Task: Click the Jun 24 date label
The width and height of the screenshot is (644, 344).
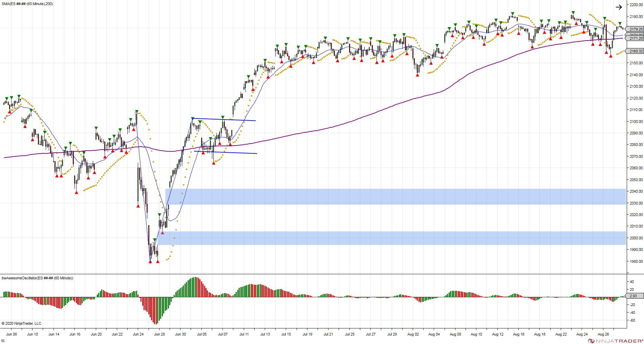Action: 138,334
